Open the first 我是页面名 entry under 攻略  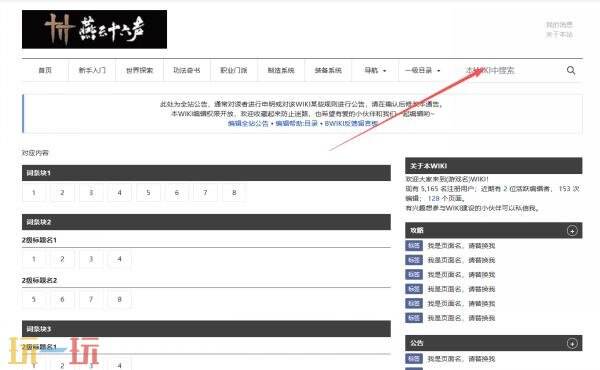(x=461, y=246)
